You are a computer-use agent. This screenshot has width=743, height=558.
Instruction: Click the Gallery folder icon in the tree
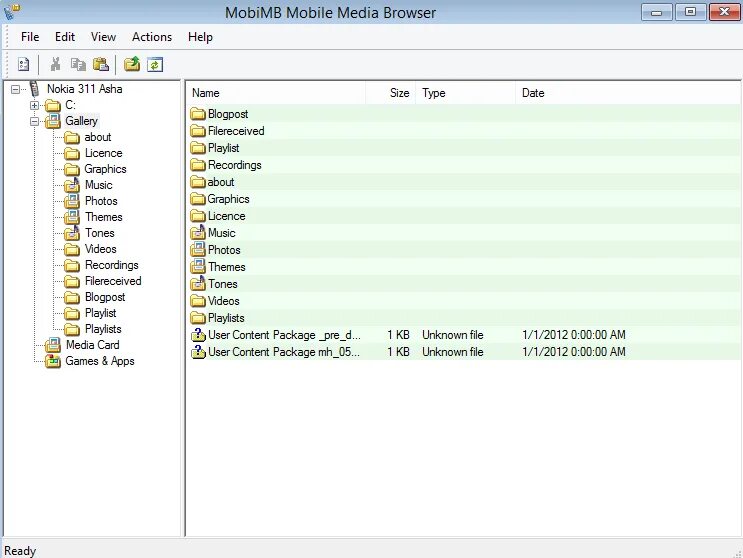coord(53,121)
